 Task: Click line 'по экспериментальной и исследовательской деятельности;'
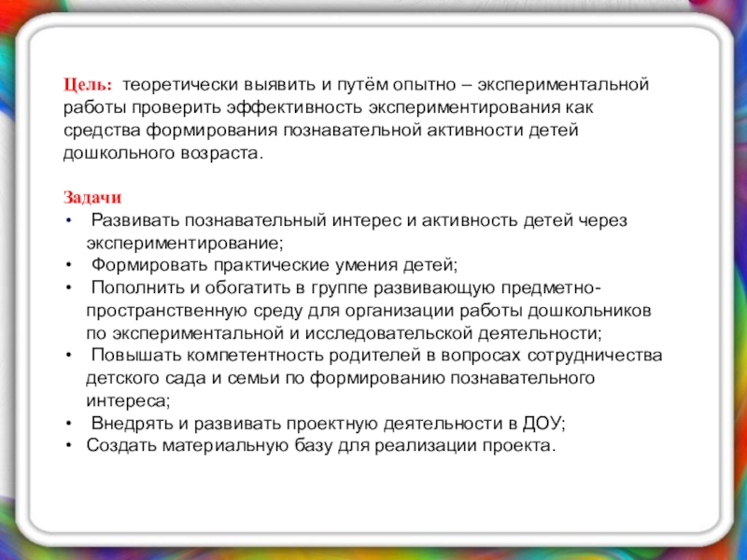(x=345, y=333)
